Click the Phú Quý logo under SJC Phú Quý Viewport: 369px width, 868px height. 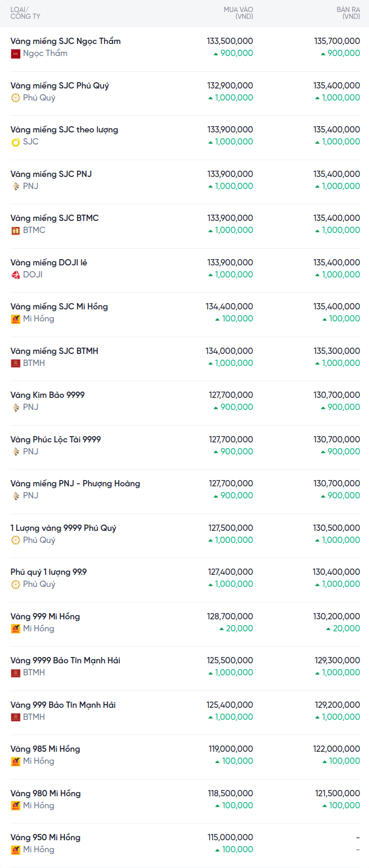click(x=16, y=98)
